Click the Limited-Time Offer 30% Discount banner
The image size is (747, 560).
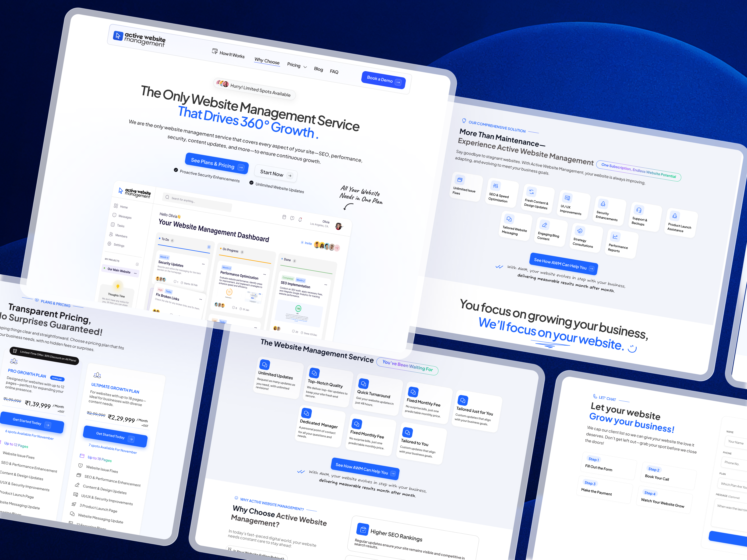point(44,356)
